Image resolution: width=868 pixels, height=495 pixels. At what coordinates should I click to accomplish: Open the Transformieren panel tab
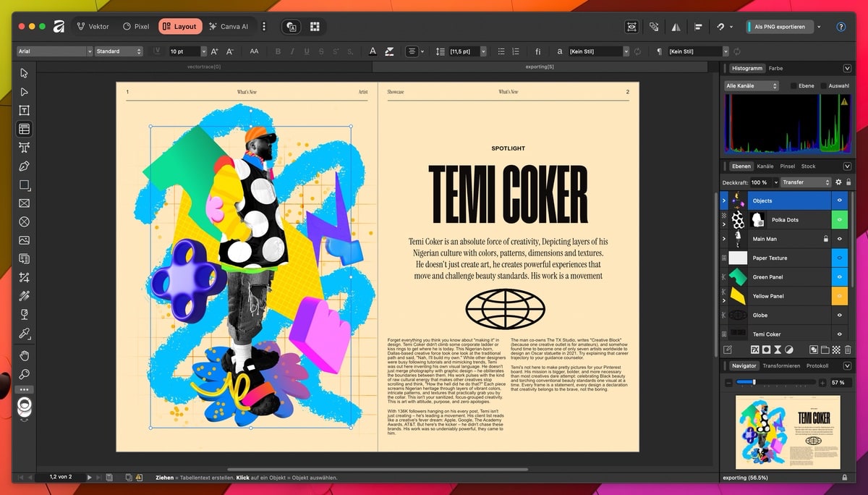point(781,366)
